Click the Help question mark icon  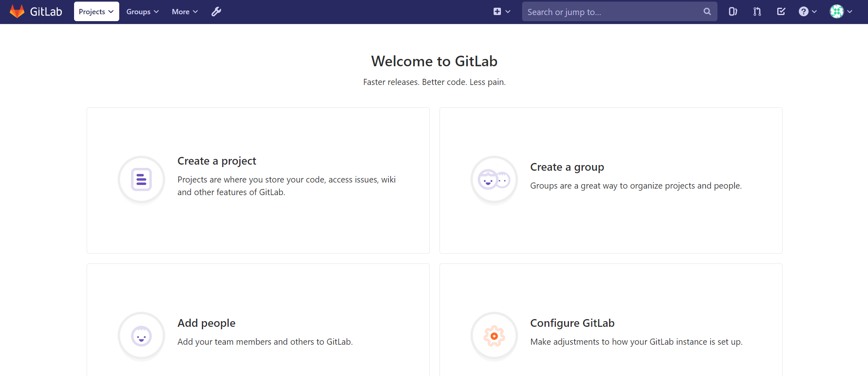pyautogui.click(x=803, y=12)
